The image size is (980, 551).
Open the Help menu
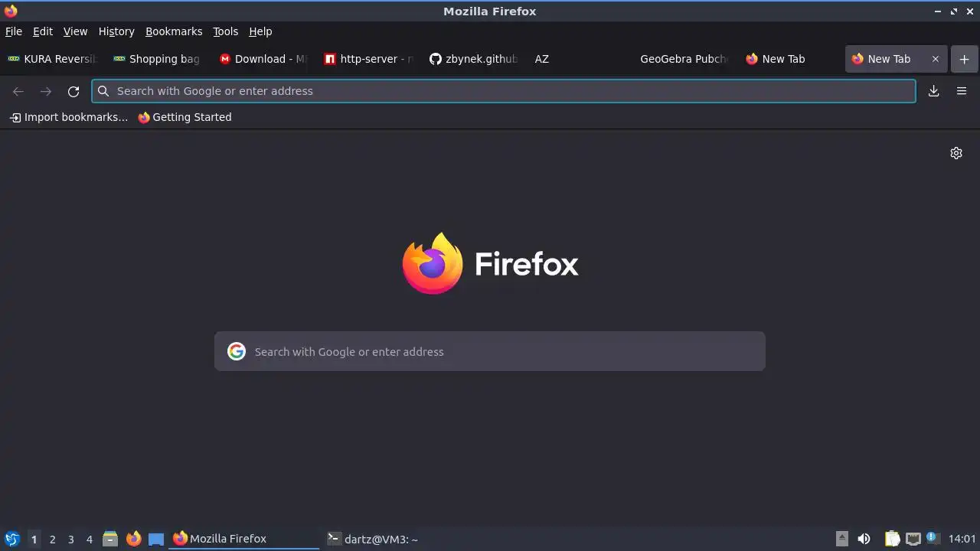pos(260,31)
